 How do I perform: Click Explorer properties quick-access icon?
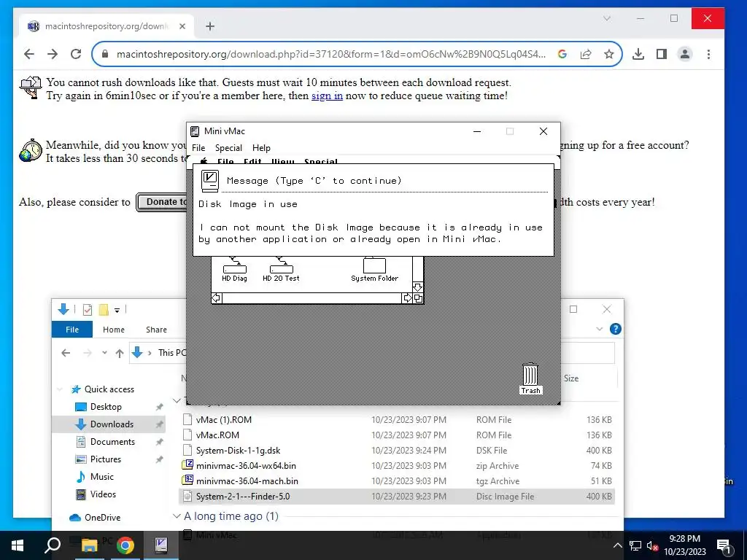88,310
